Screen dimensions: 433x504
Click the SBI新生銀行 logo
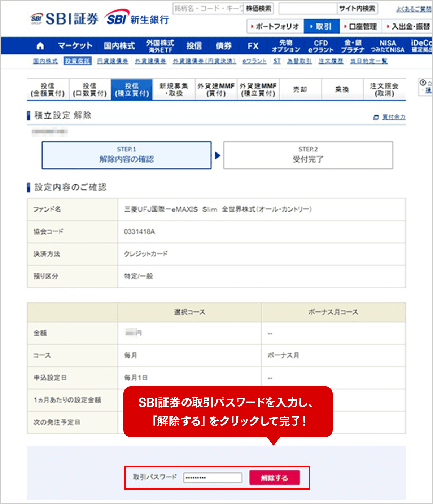(137, 18)
